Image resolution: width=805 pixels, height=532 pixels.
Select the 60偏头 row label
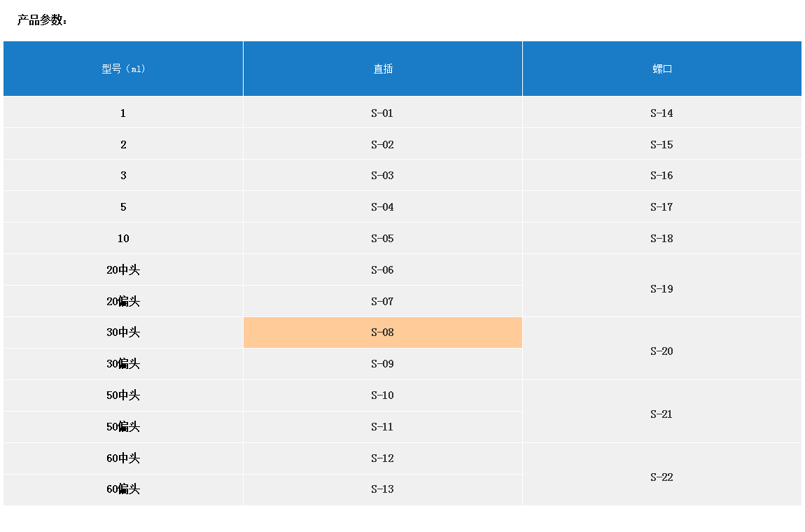[x=123, y=489]
